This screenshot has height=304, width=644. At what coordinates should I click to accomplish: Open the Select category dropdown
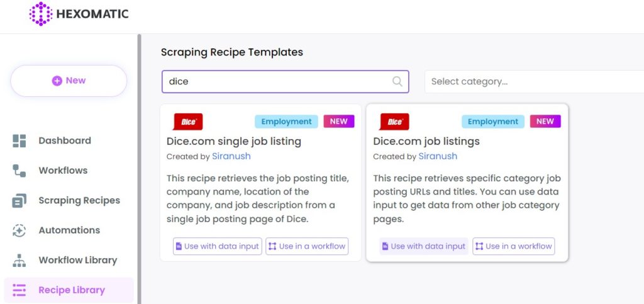(x=534, y=82)
